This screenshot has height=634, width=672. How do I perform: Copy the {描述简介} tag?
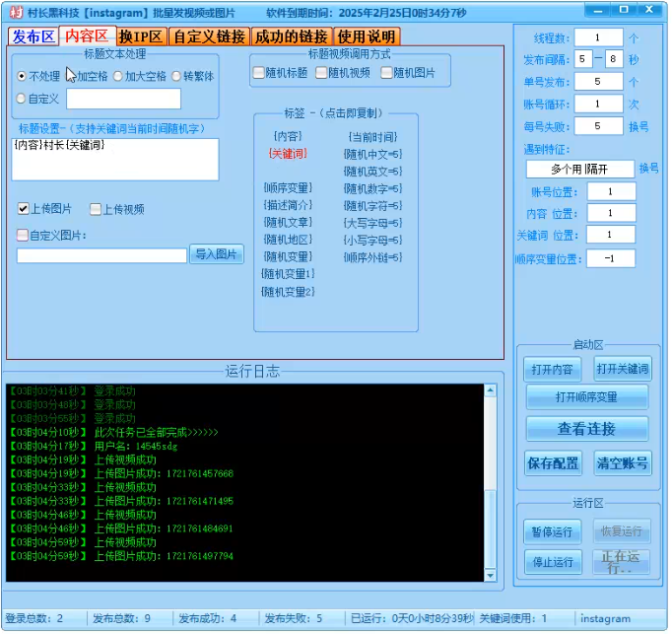[x=288, y=205]
